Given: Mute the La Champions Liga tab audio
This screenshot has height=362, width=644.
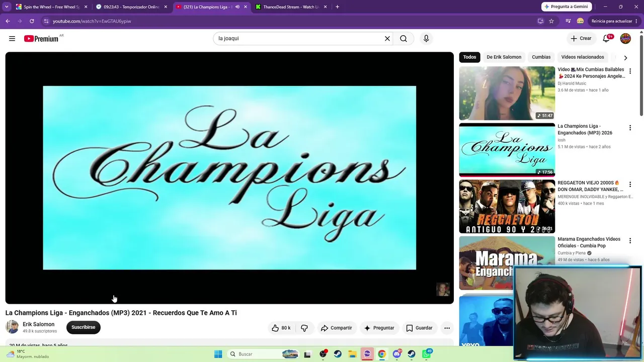Looking at the screenshot, I should coord(237,7).
